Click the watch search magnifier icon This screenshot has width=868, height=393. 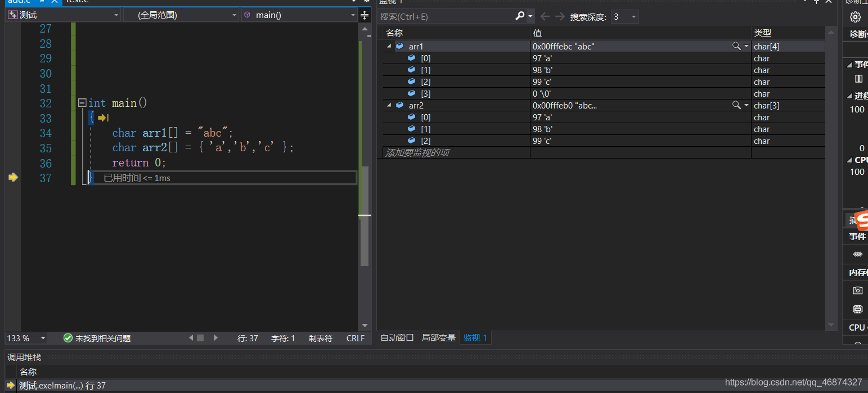[520, 16]
